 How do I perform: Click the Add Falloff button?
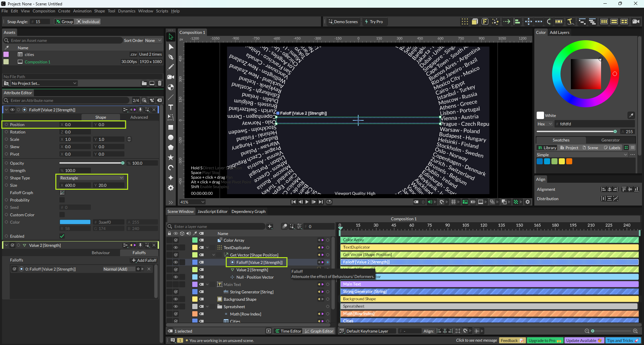[x=144, y=261]
